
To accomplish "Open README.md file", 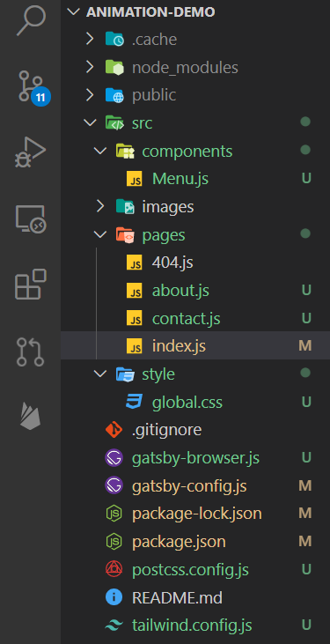I will (177, 597).
